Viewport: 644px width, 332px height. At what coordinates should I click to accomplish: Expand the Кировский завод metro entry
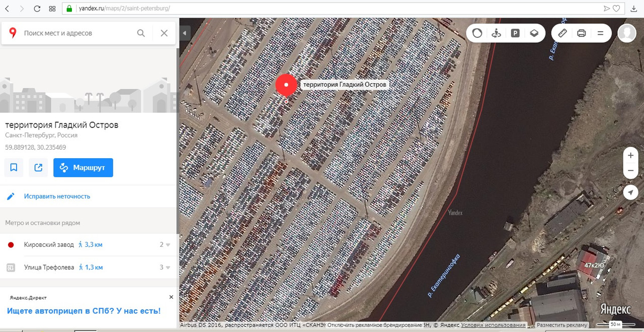(89, 245)
